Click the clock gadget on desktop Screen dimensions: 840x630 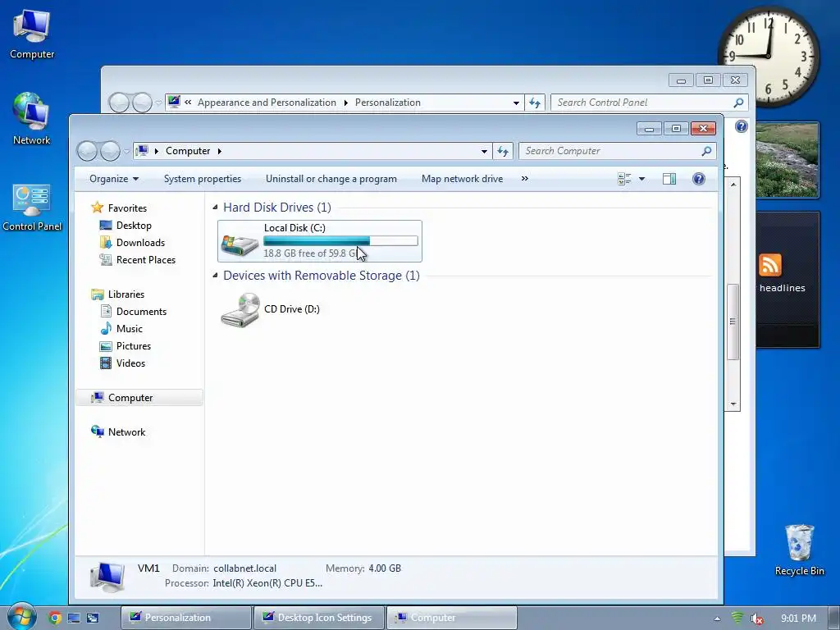tap(768, 57)
